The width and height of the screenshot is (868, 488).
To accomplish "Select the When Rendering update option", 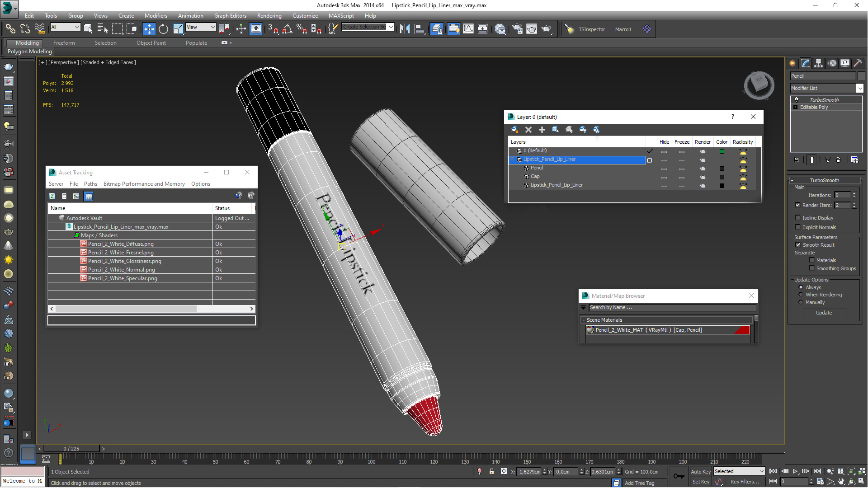I will tap(801, 295).
